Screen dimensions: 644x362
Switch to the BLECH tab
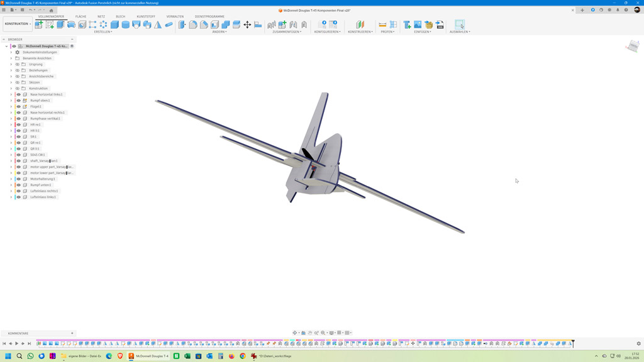click(x=120, y=16)
